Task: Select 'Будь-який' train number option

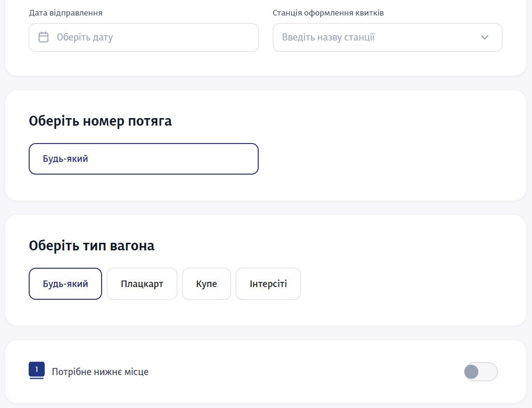Action: pos(143,159)
